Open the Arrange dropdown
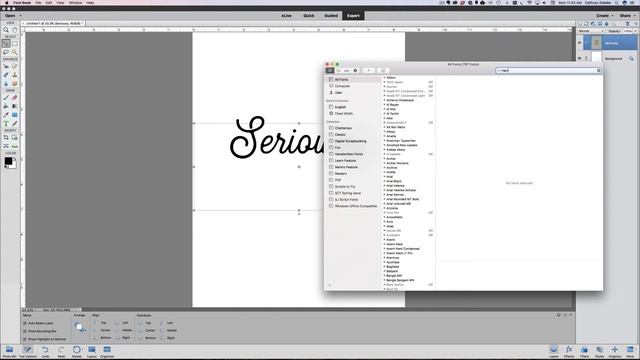Viewport: 640px width, 360px height. [80, 327]
